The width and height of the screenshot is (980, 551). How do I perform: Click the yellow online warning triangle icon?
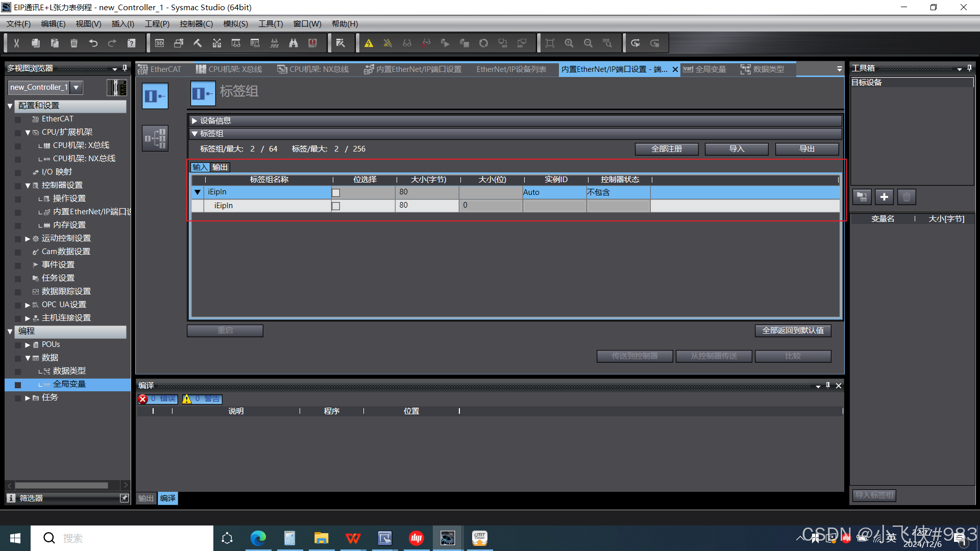[x=369, y=43]
